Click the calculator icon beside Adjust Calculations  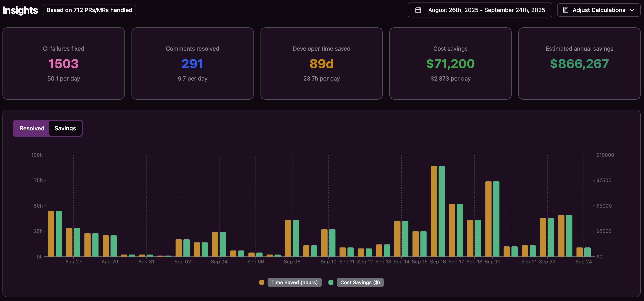pos(566,10)
